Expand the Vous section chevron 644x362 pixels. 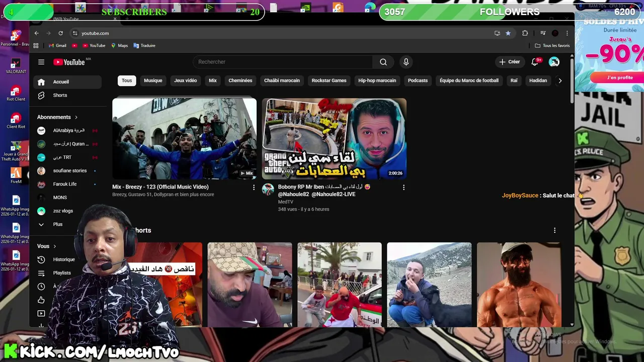(x=54, y=246)
